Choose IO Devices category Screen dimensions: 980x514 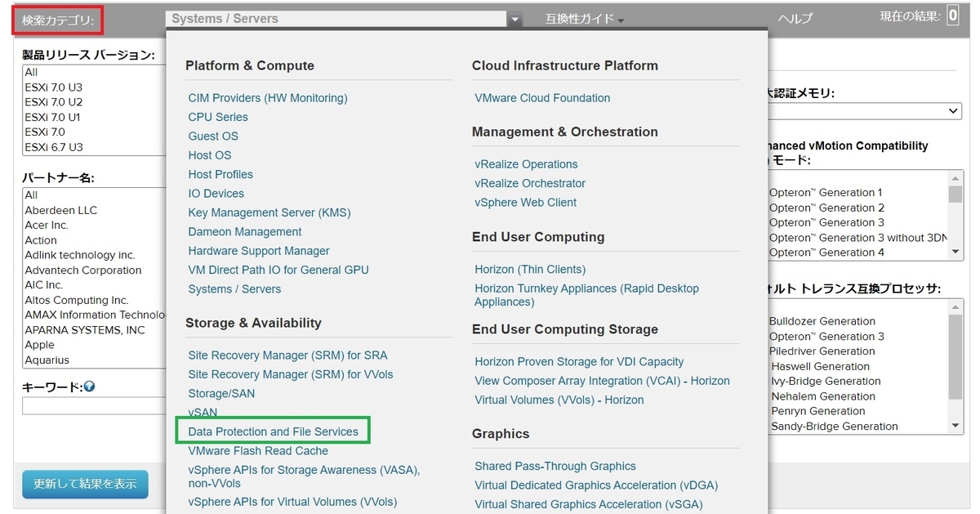(x=216, y=194)
